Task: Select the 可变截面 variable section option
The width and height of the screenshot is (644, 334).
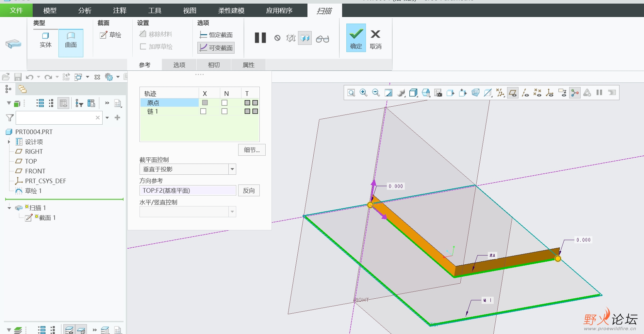Action: click(216, 48)
